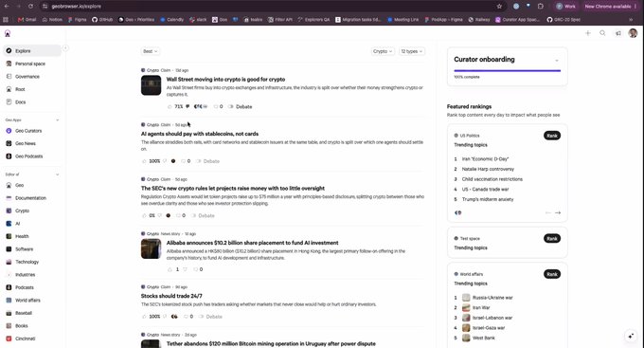Click Rank button on Test space card
The height and width of the screenshot is (348, 644).
[552, 238]
